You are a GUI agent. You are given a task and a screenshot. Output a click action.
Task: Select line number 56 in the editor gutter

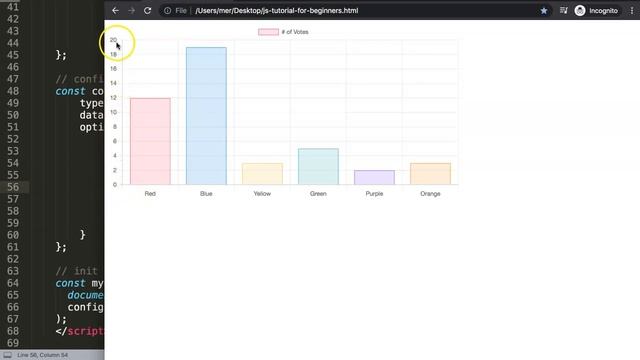[13, 187]
